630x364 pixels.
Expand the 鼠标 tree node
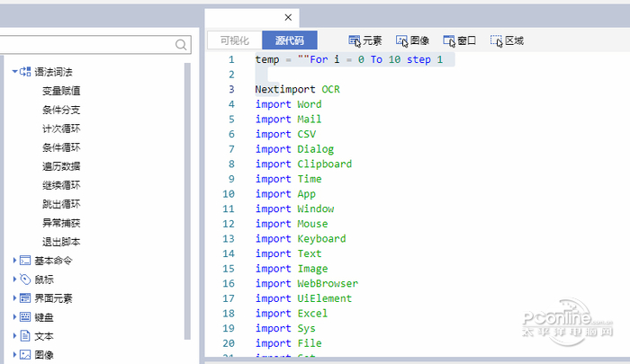click(x=15, y=280)
